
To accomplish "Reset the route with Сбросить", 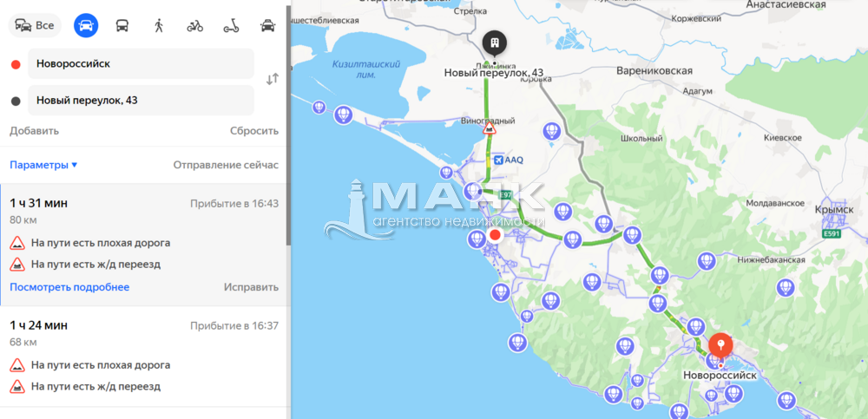I will (254, 131).
